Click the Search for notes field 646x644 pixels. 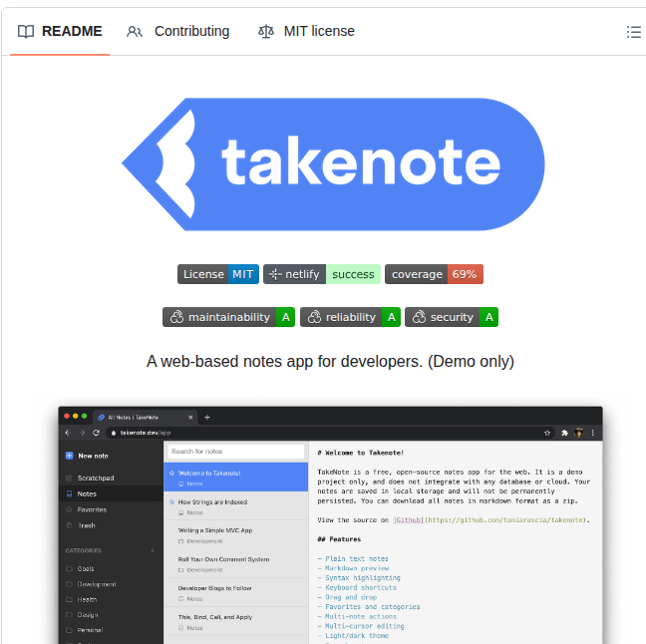(x=234, y=452)
